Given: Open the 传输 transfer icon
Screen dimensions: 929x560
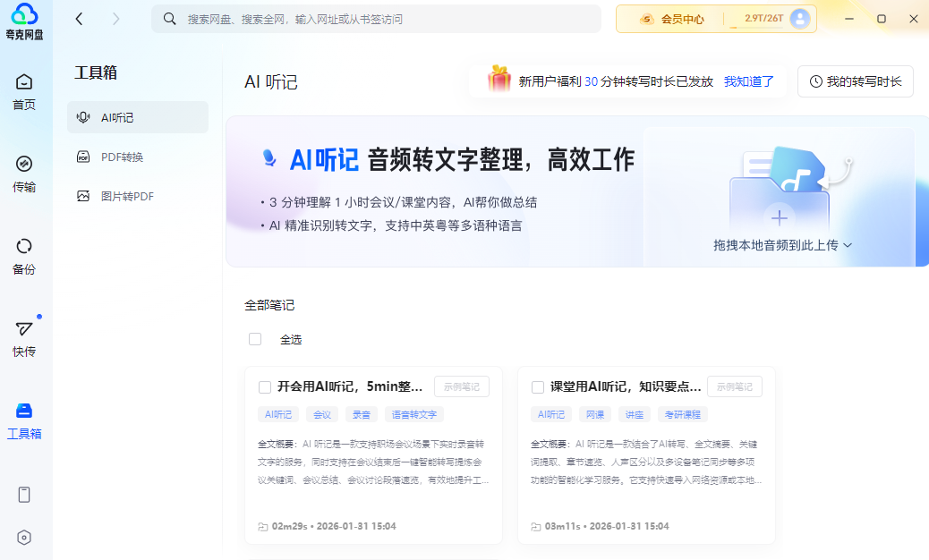Looking at the screenshot, I should (24, 174).
